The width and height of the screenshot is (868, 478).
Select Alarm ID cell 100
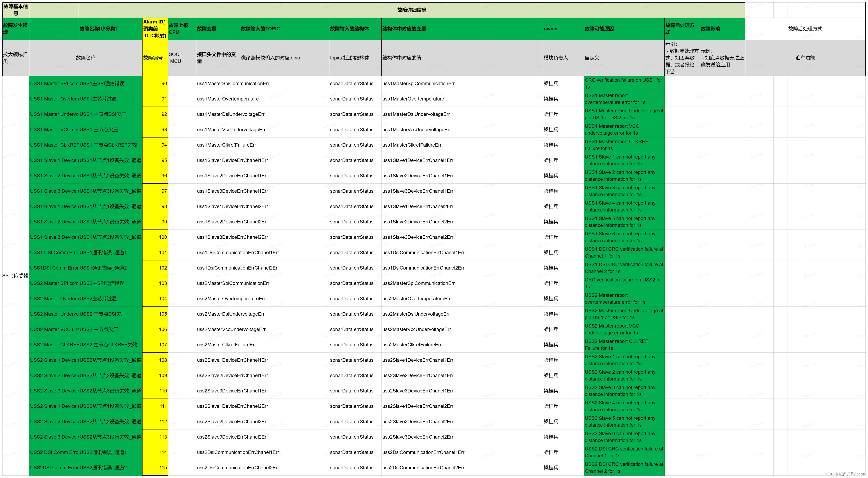155,237
